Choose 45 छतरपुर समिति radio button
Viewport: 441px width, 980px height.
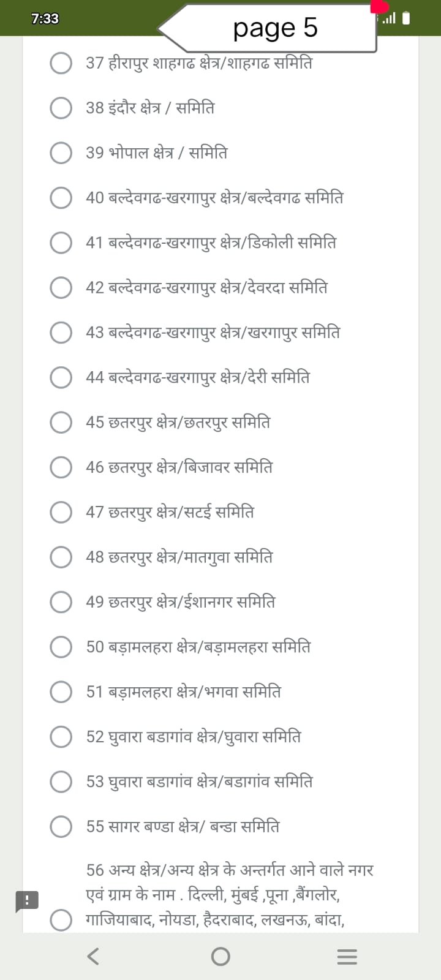point(61,422)
